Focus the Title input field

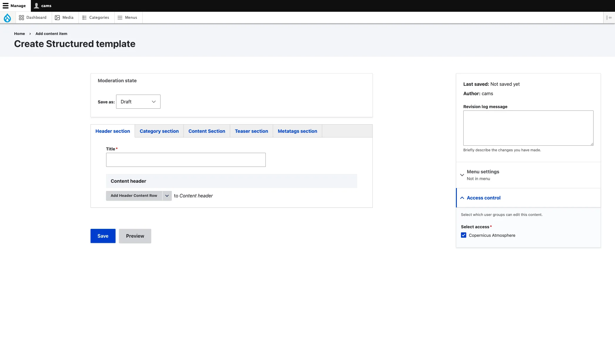[186, 160]
